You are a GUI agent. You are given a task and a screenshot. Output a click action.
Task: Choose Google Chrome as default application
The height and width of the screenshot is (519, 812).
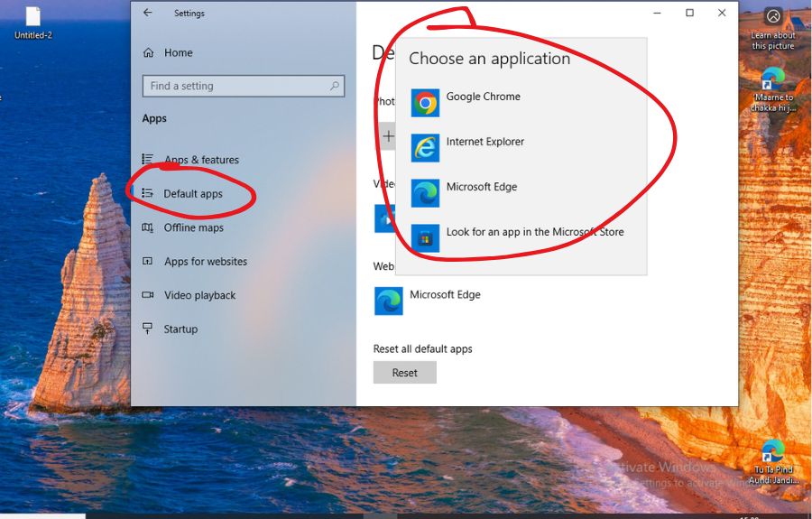click(521, 103)
